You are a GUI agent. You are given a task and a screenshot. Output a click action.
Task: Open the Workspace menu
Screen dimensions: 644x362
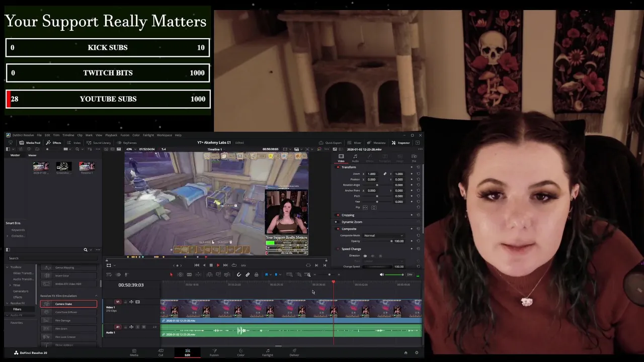coord(164,135)
